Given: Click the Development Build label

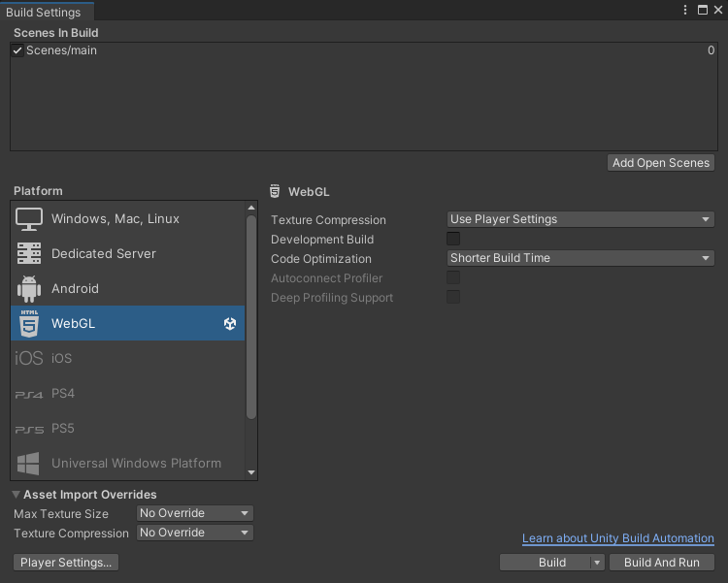Looking at the screenshot, I should pyautogui.click(x=322, y=240).
